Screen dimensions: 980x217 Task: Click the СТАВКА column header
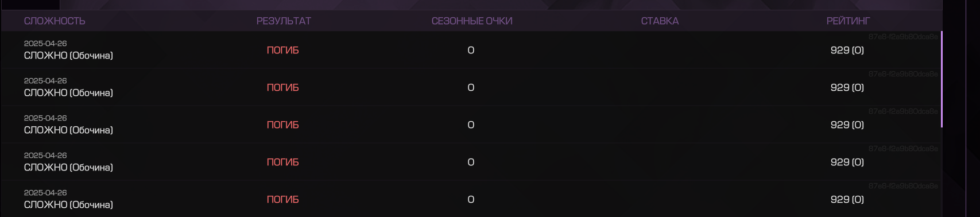[x=660, y=21]
